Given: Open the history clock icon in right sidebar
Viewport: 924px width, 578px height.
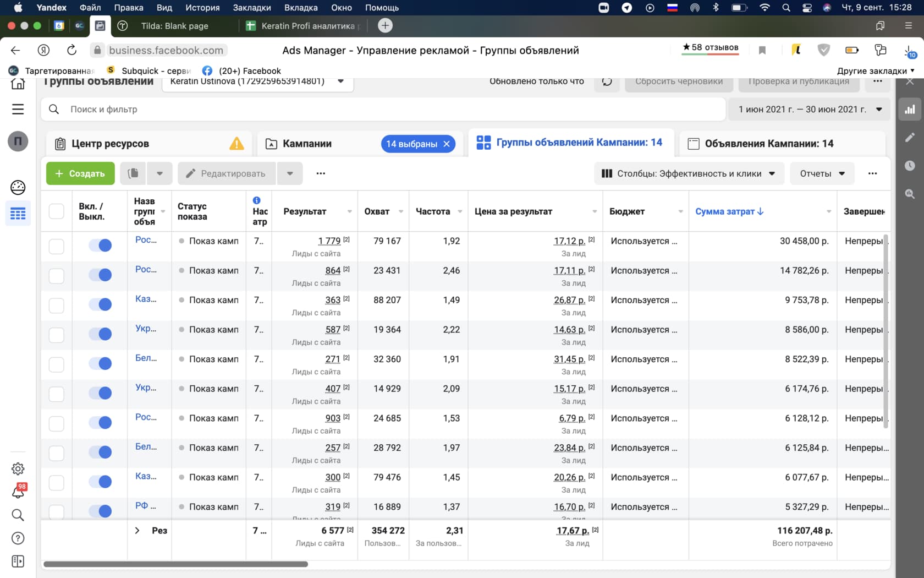Looking at the screenshot, I should point(910,166).
